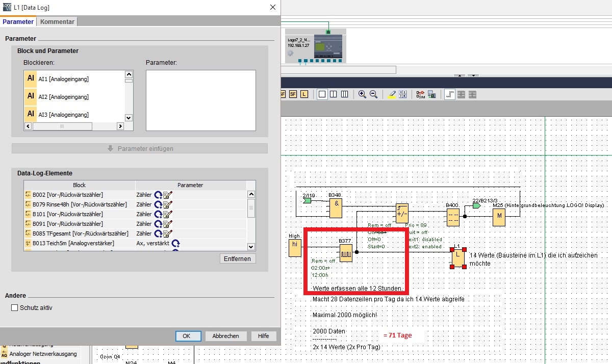Viewport: 612px width, 364px height.
Task: Collapse upper pane with up arrow
Action: point(460,75)
